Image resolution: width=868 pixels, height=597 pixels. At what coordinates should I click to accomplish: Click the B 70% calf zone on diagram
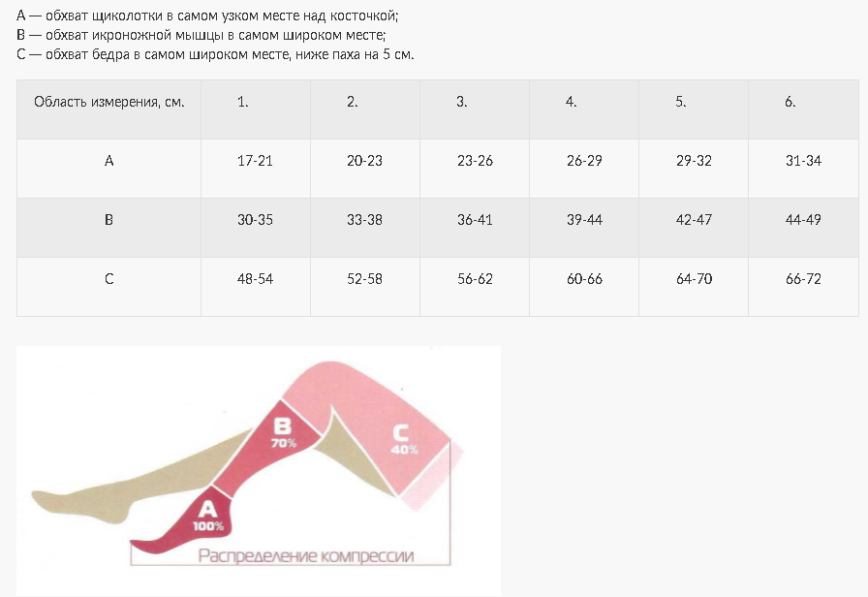(x=283, y=432)
